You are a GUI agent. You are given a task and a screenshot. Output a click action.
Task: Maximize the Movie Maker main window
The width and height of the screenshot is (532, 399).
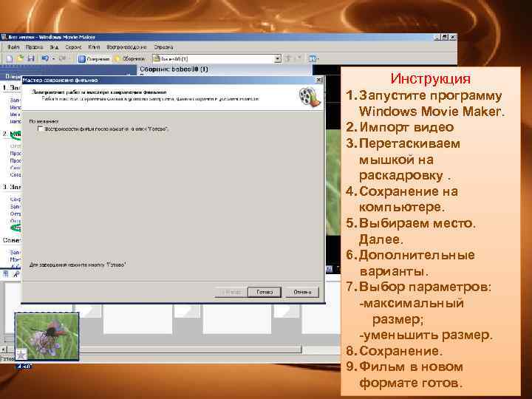point(445,37)
